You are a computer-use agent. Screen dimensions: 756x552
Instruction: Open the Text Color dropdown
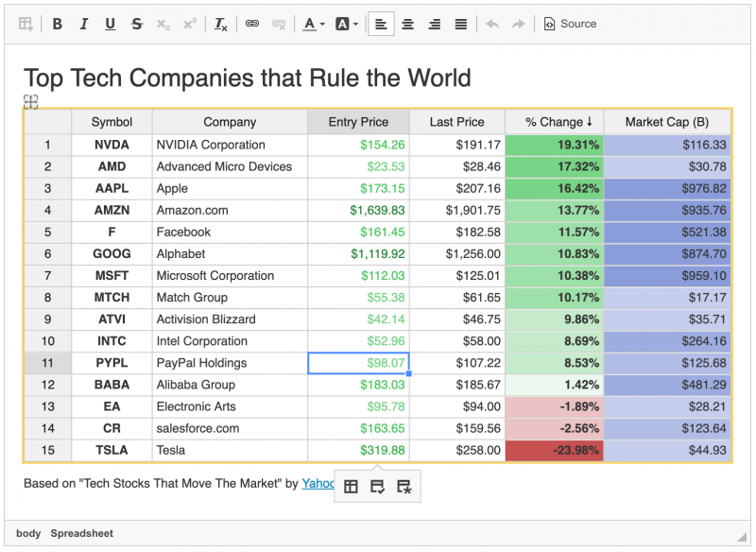pyautogui.click(x=314, y=24)
